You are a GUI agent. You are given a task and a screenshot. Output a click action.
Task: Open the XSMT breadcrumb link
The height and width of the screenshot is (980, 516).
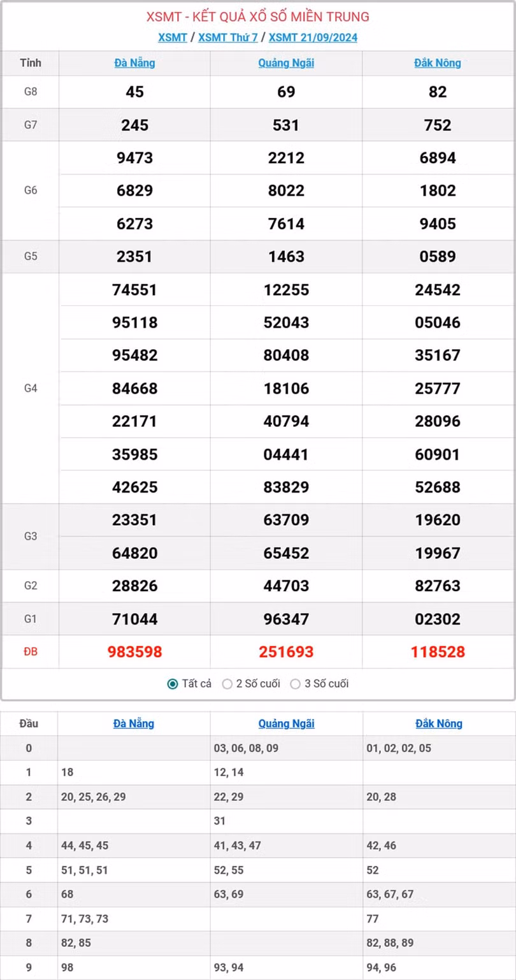[173, 37]
